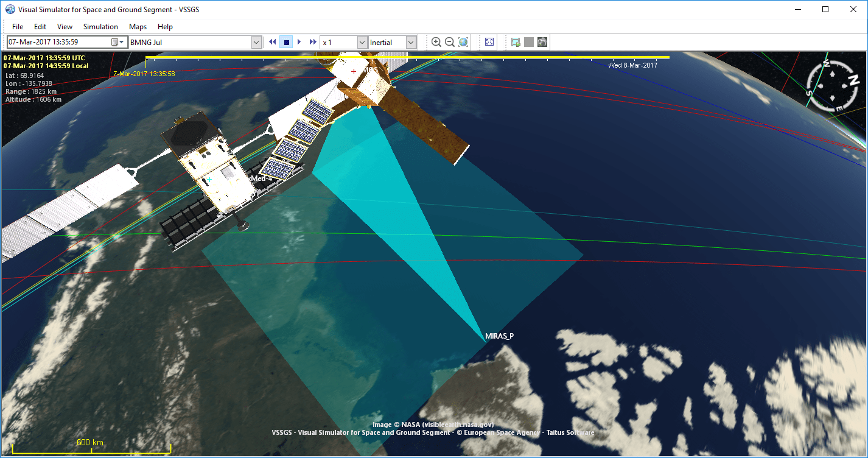
Task: Fast-forward the simulation
Action: tap(313, 42)
